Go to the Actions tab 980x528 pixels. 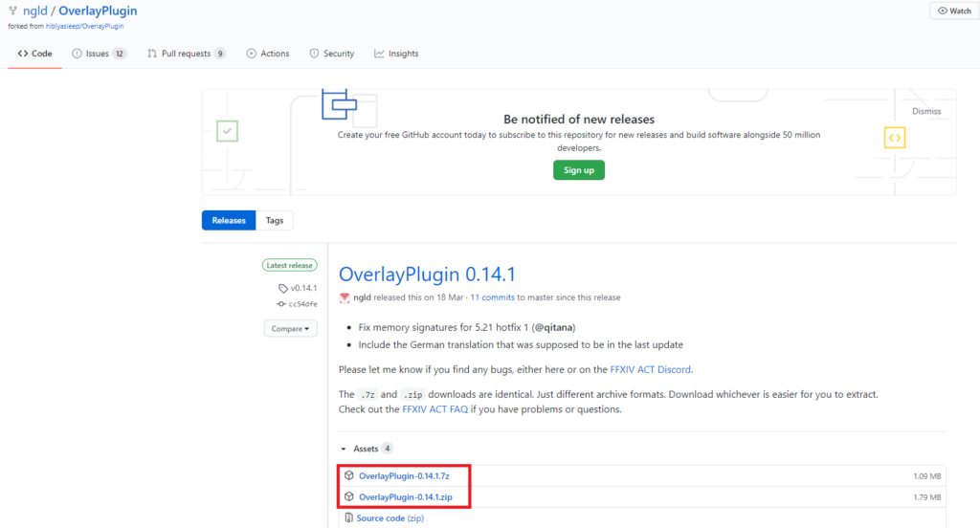pyautogui.click(x=268, y=54)
